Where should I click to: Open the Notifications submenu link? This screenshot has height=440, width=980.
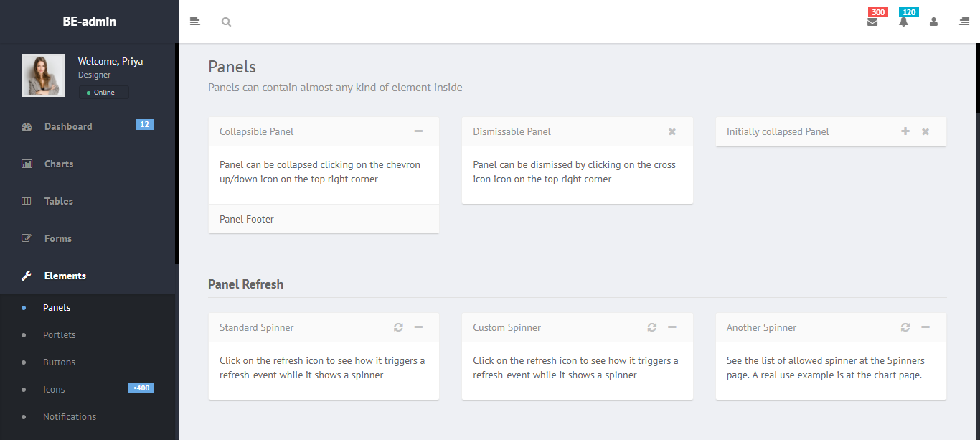pyautogui.click(x=70, y=417)
